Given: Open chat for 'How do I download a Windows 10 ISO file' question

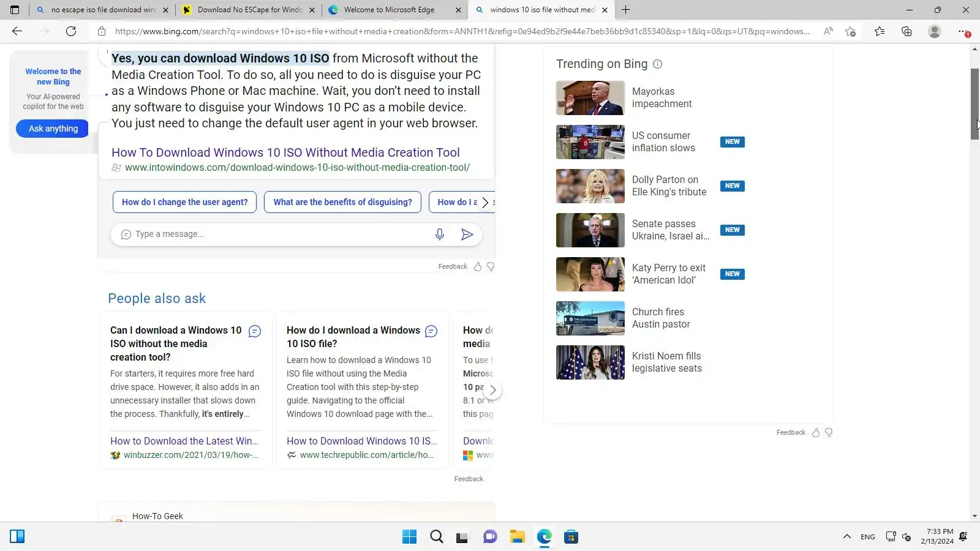Looking at the screenshot, I should click(431, 331).
